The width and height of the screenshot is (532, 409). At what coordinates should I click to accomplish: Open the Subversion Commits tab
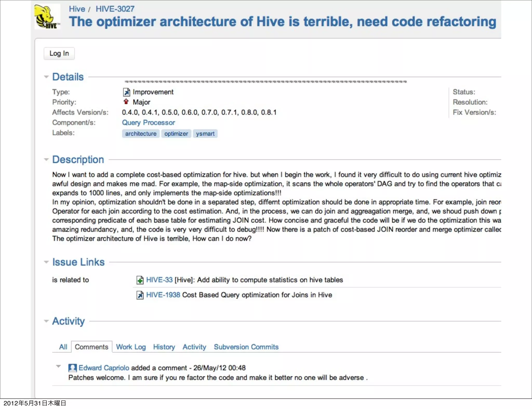(x=246, y=347)
